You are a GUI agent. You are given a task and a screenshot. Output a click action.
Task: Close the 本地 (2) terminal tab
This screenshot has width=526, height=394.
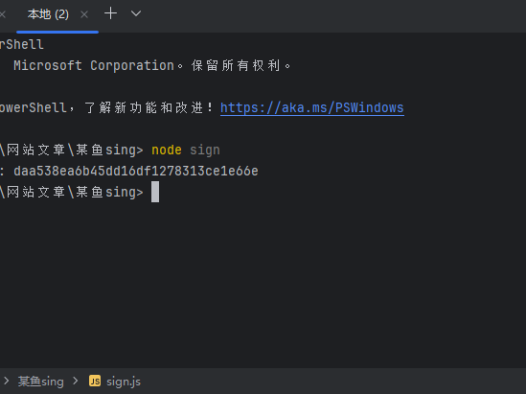coord(84,14)
